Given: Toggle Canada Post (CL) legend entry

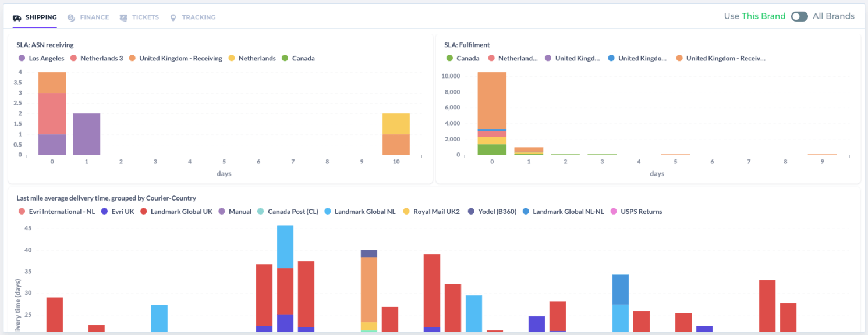Looking at the screenshot, I should [x=292, y=212].
